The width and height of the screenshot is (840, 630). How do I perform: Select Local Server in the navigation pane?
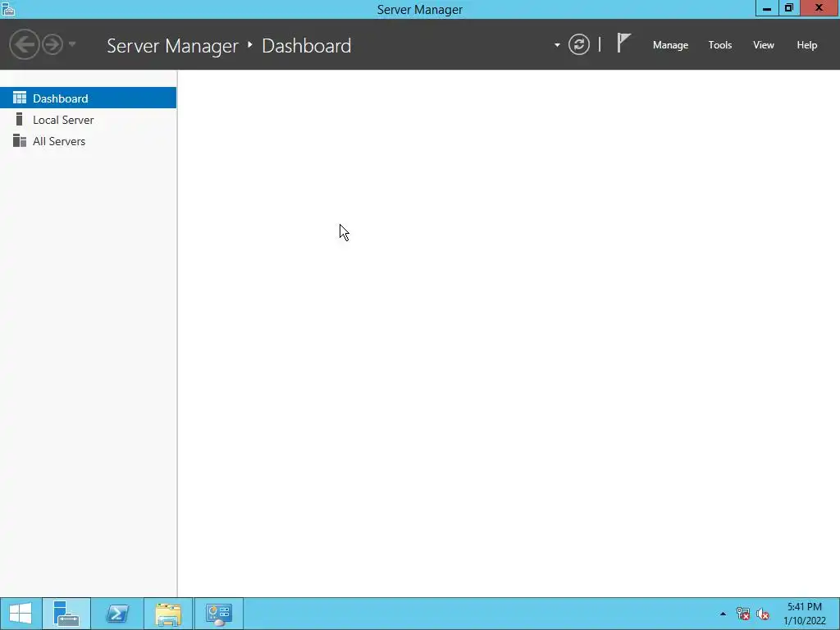89,120
